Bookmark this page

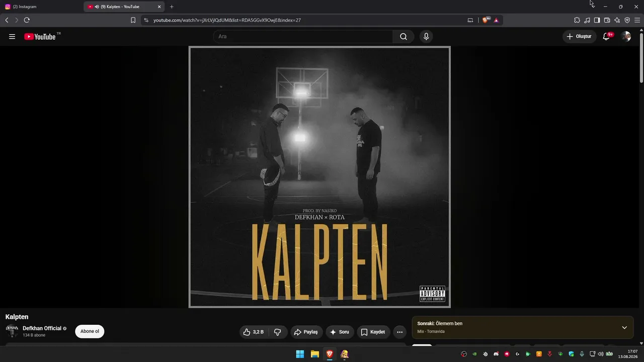(x=133, y=20)
